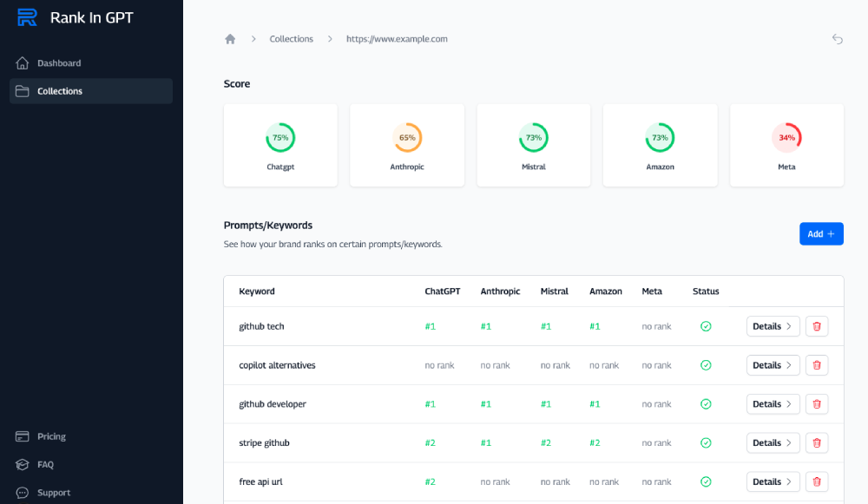The height and width of the screenshot is (504, 868).
Task: Click the ChatGPT column header
Action: 443,291
